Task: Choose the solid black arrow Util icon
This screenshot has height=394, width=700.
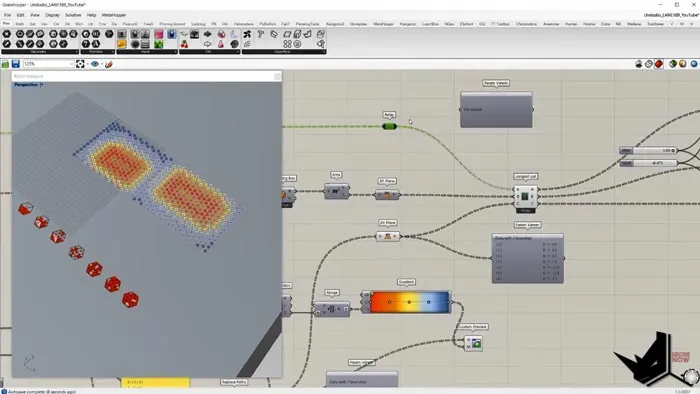Action: click(x=208, y=34)
